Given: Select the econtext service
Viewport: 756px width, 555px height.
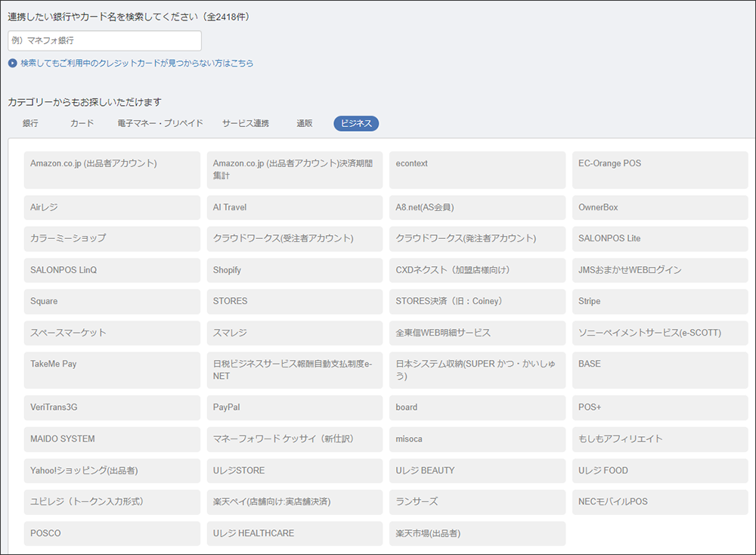Looking at the screenshot, I should 477,169.
